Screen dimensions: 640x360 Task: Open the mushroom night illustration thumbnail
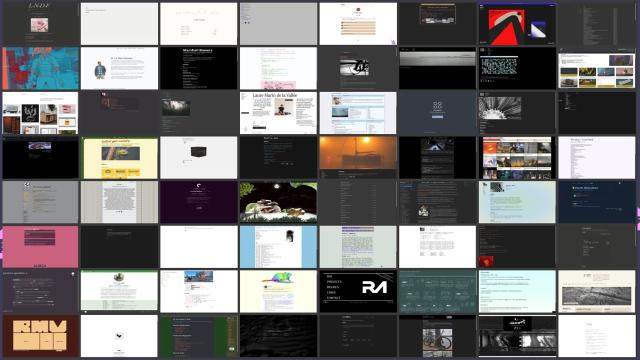pos(278,202)
